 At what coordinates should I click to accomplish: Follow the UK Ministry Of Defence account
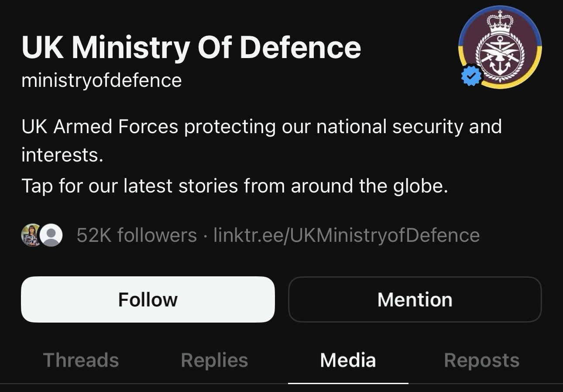(148, 299)
